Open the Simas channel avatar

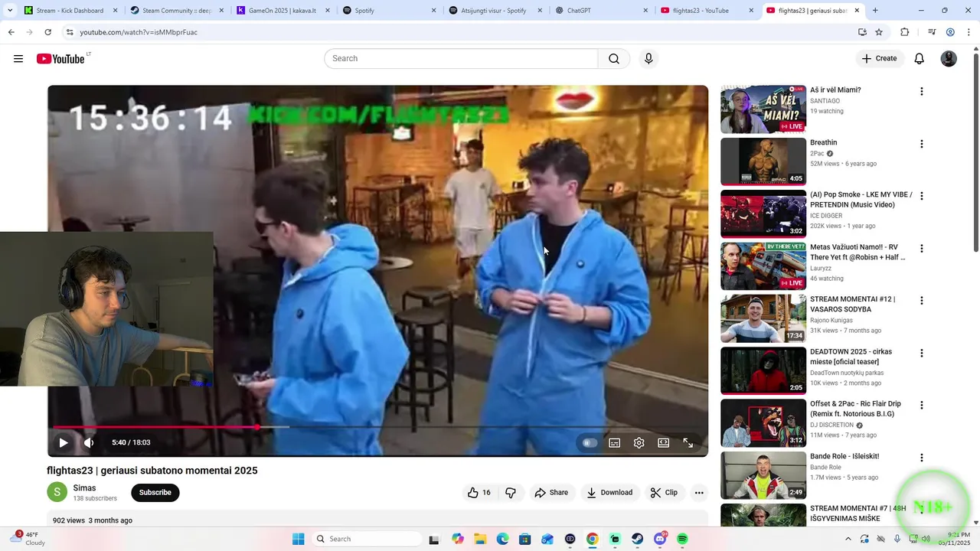(x=57, y=492)
